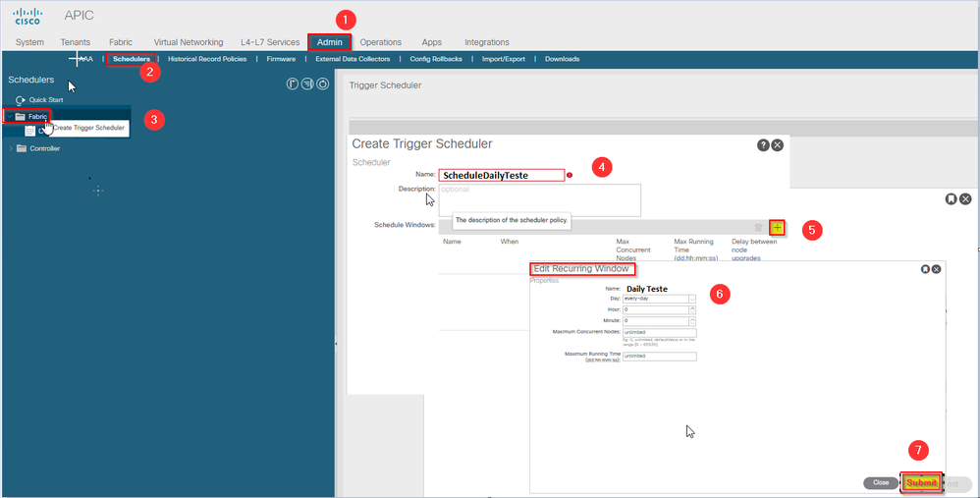Switch to the Integrations tab
980x498 pixels.
tap(487, 42)
